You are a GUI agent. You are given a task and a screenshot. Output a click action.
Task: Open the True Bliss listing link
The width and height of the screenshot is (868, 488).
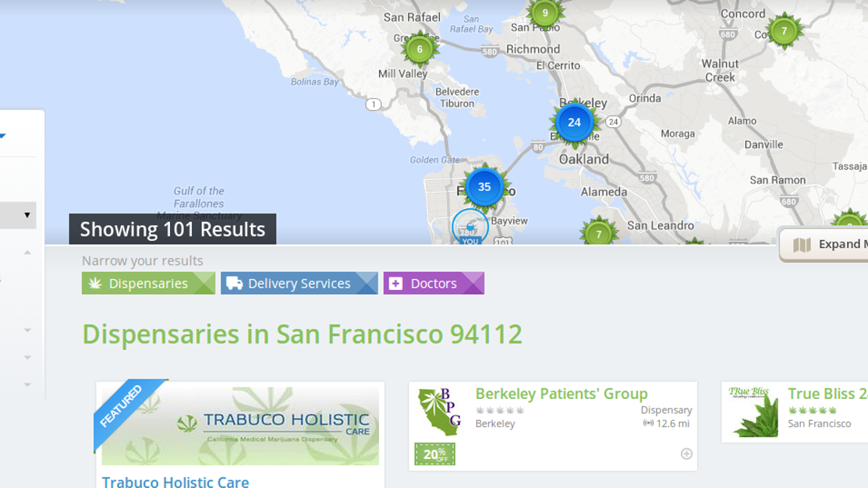827,394
